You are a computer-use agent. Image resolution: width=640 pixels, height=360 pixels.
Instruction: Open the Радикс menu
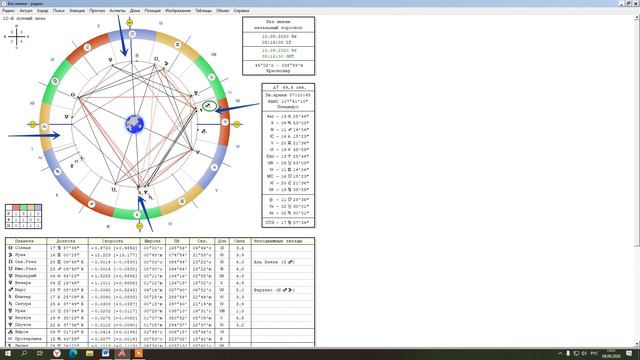tap(9, 11)
